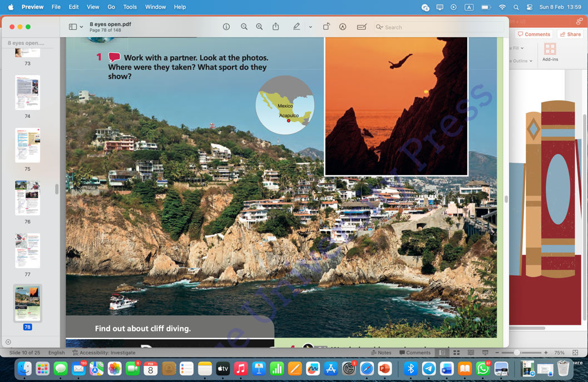Image resolution: width=588 pixels, height=382 pixels.
Task: Select page 75 thumbnail in sidebar
Action: pyautogui.click(x=27, y=145)
